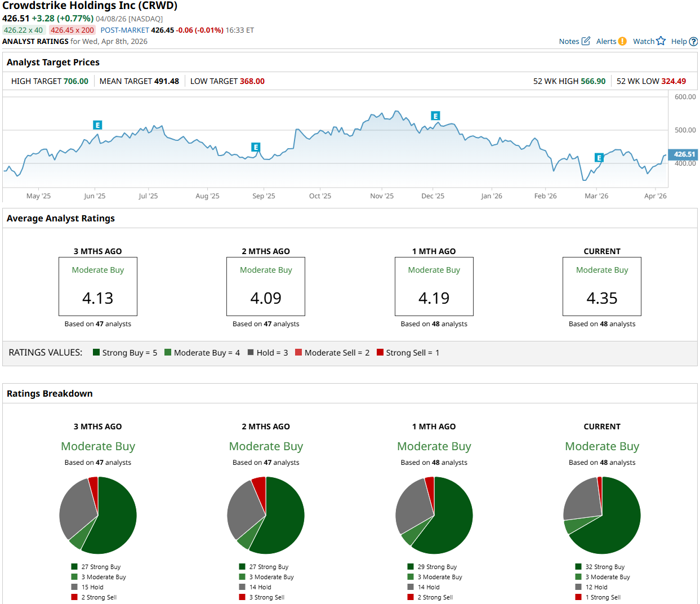Open the Alerts exclamation icon
The height and width of the screenshot is (604, 700).
tap(622, 41)
